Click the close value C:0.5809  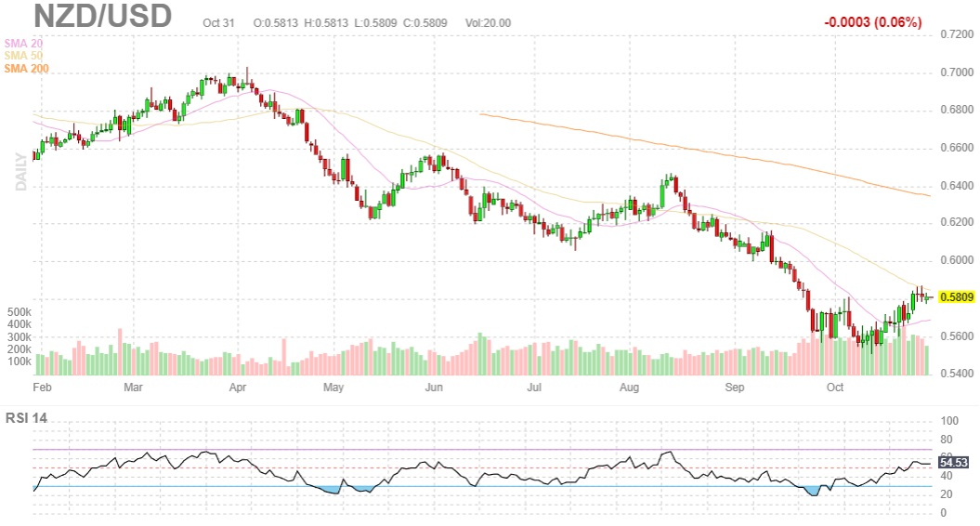[425, 23]
